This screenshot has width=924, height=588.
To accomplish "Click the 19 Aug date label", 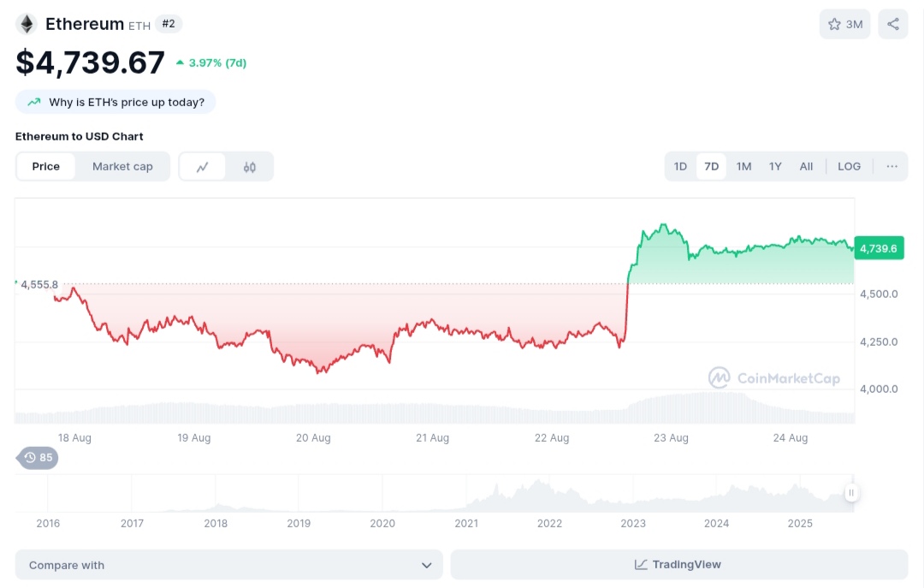I will [x=194, y=437].
